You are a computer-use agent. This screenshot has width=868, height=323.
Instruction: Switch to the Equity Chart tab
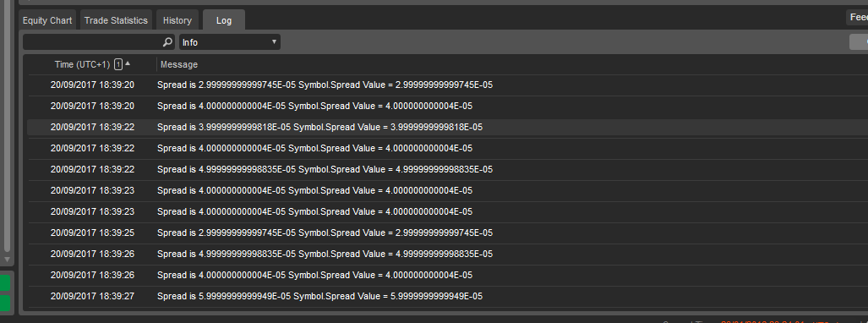pyautogui.click(x=47, y=20)
